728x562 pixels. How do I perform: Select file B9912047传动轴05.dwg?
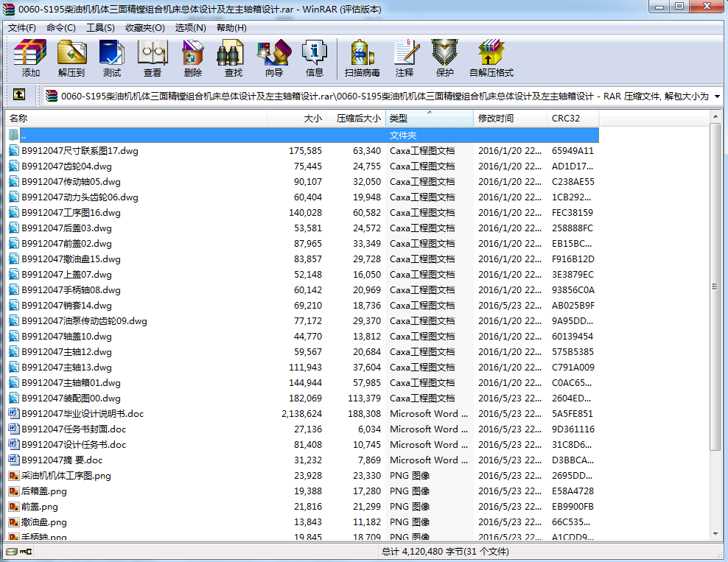(x=71, y=181)
